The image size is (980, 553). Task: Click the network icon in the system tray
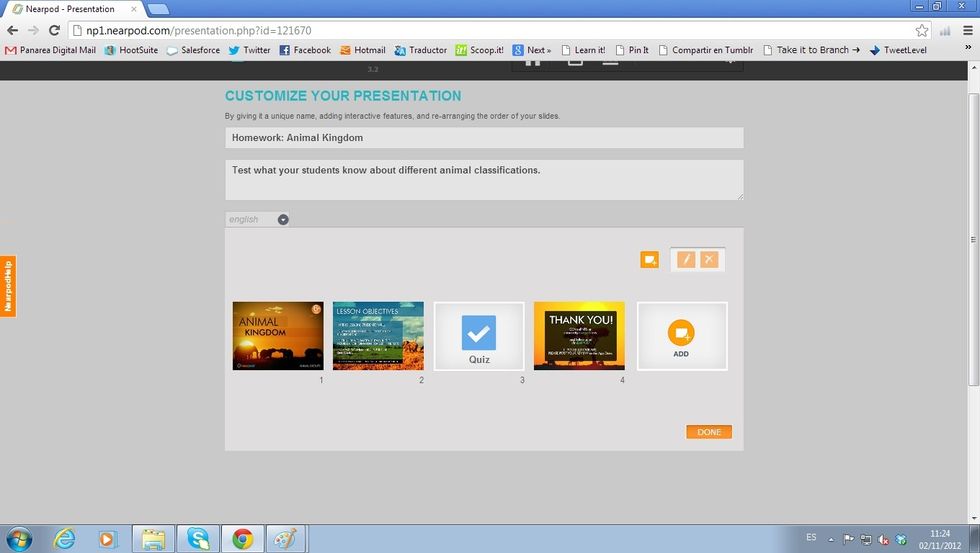click(x=866, y=539)
